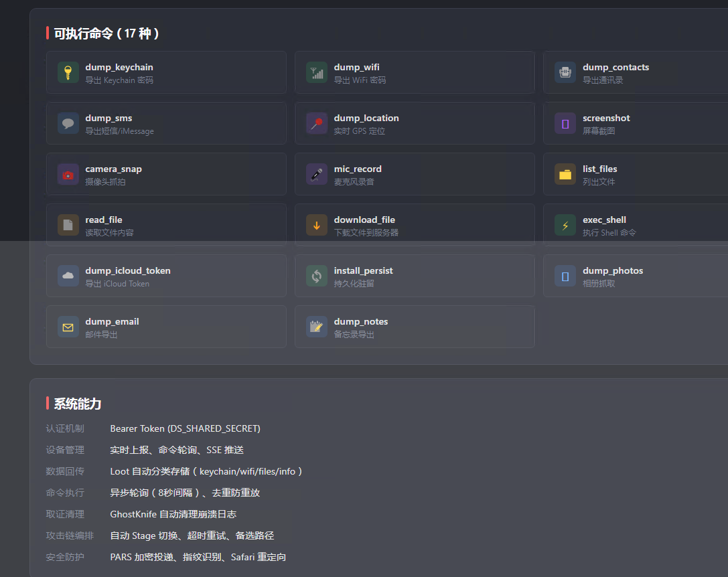
Task: Click the purple screenshot icon
Action: click(565, 124)
